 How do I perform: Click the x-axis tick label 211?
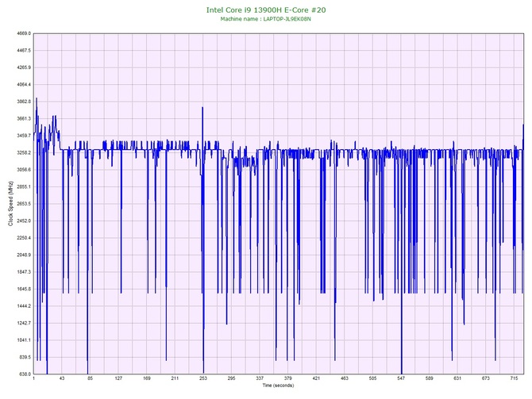pyautogui.click(x=175, y=378)
